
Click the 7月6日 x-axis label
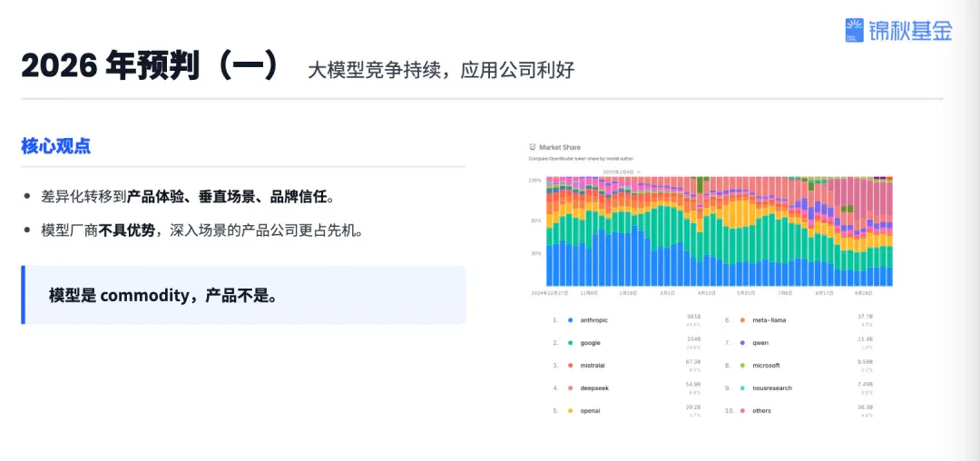(784, 292)
